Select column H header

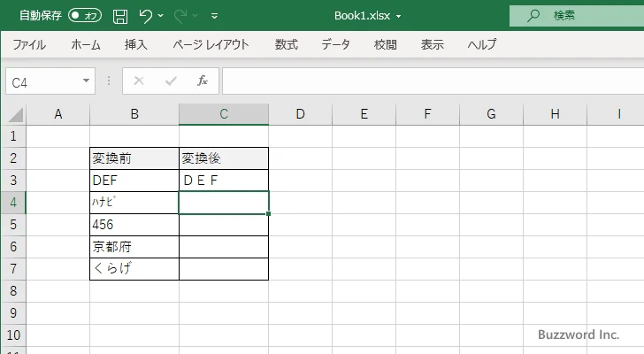coord(555,114)
